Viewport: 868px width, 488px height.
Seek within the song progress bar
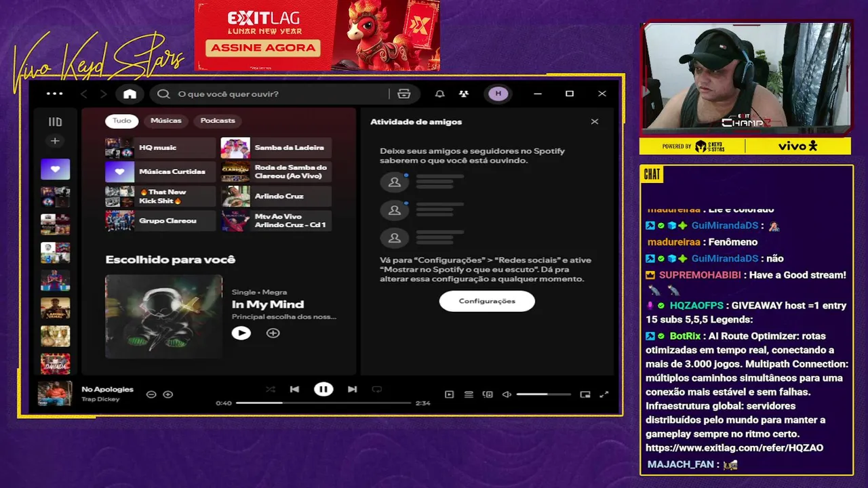pyautogui.click(x=323, y=403)
